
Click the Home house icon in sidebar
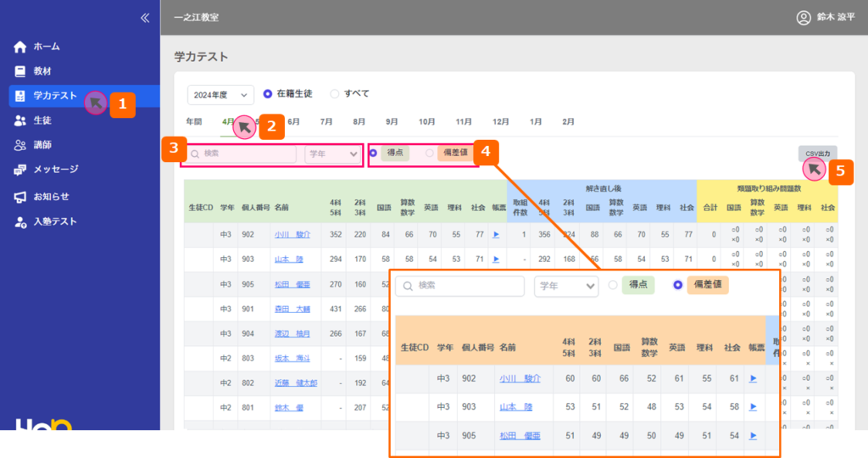click(20, 47)
